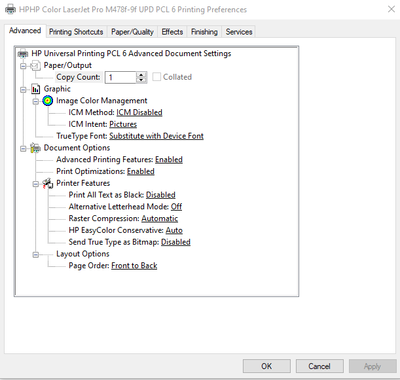400x380 pixels.
Task: Select the Document Options label
Action: click(x=77, y=148)
